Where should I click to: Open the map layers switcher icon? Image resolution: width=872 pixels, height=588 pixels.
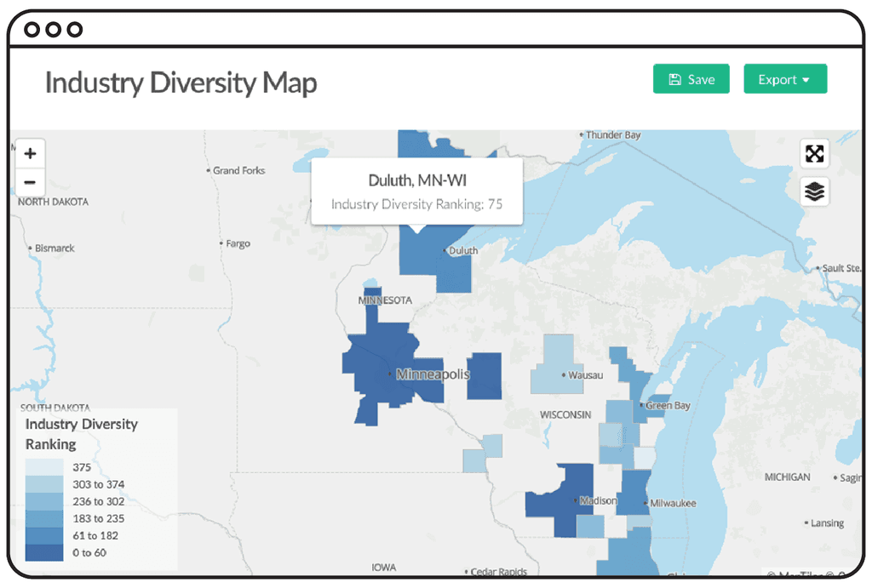click(x=814, y=191)
